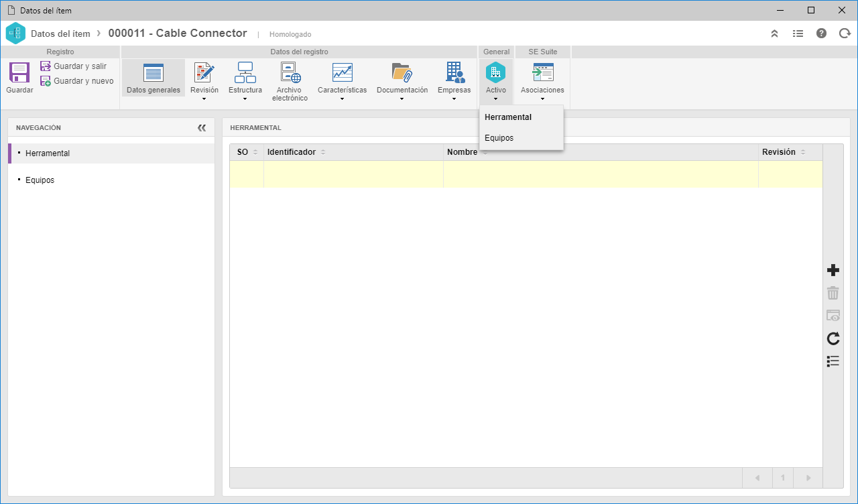858x504 pixels.
Task: Click the header refresh icon
Action: click(845, 34)
